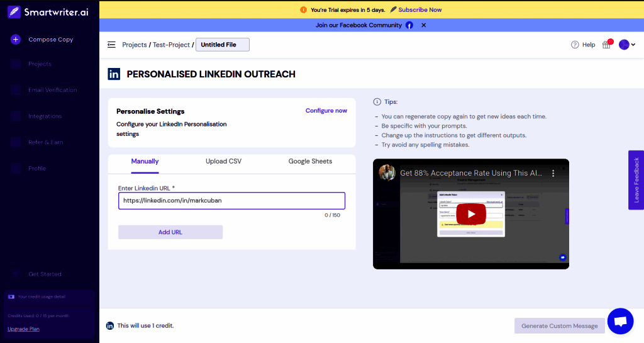The height and width of the screenshot is (343, 644).
Task: Open the Leave Feedback side tab
Action: click(636, 180)
